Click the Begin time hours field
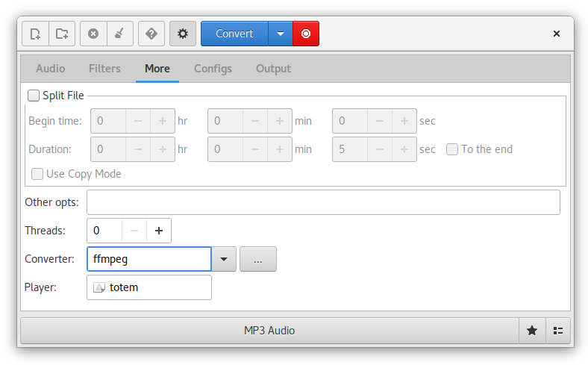This screenshot has width=588, height=365. click(108, 121)
